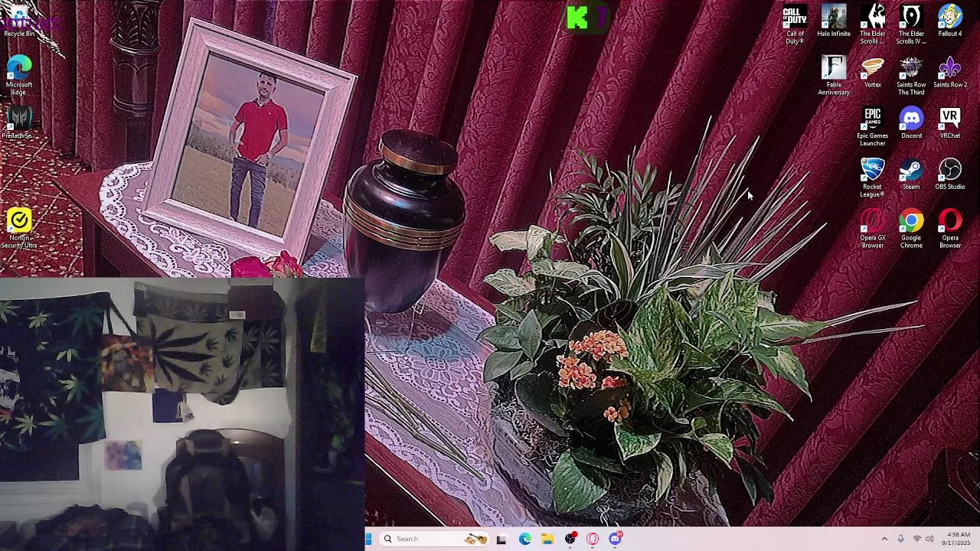Open the Opera GX Browser desktop shortcut

pos(873,229)
